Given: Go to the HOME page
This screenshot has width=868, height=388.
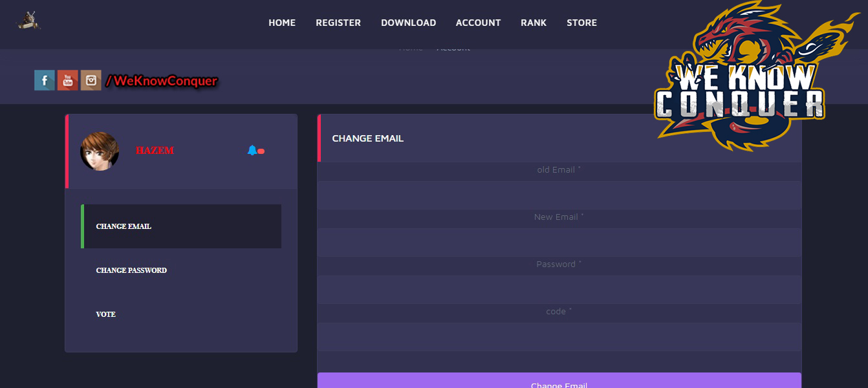Looking at the screenshot, I should (282, 23).
